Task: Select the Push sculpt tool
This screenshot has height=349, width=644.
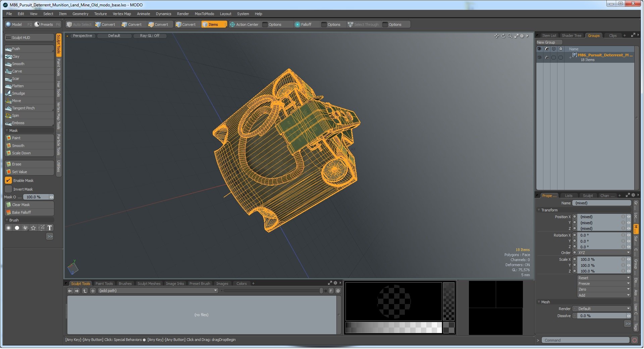Action: [x=29, y=49]
